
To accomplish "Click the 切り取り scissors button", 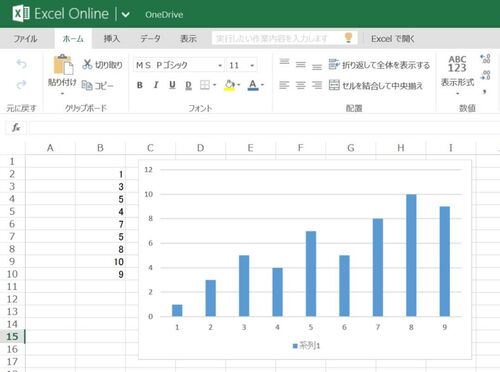I will click(x=102, y=65).
